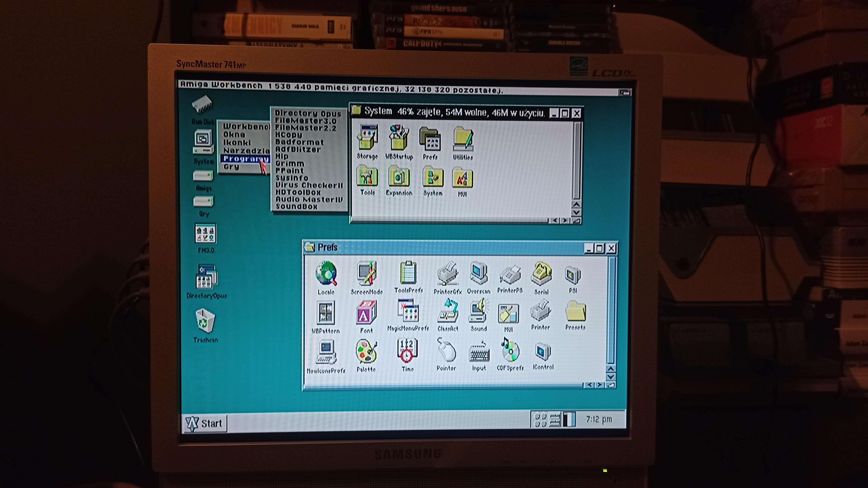
Task: Choose Audio MasterIV from the submenu
Action: tap(309, 200)
